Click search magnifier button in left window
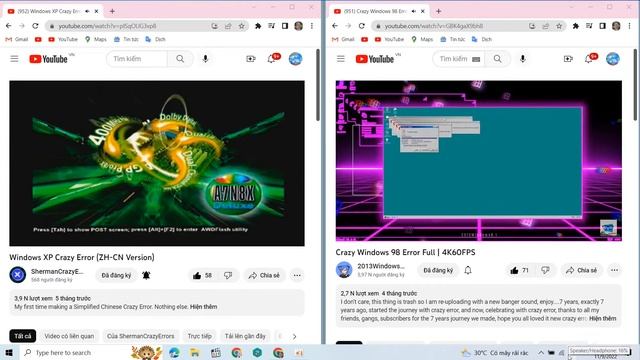Image resolution: width=640 pixels, height=360 pixels. pos(180,59)
